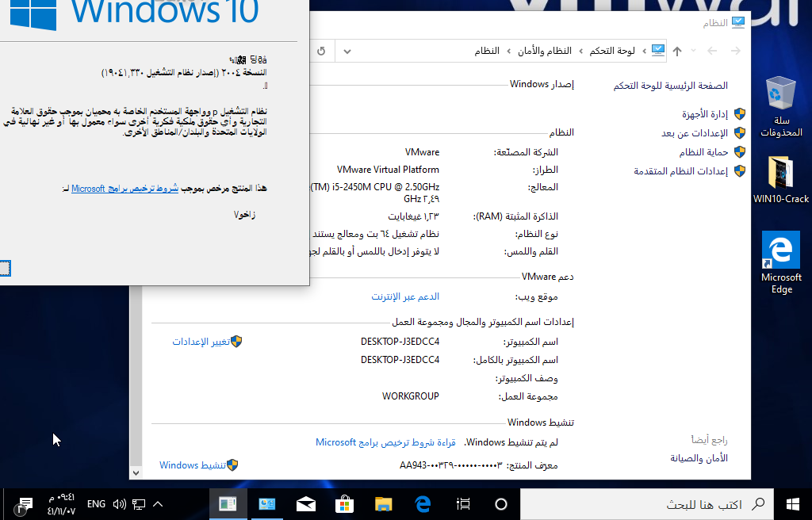Click the volume speaker tray icon
The width and height of the screenshot is (812, 520).
click(119, 504)
